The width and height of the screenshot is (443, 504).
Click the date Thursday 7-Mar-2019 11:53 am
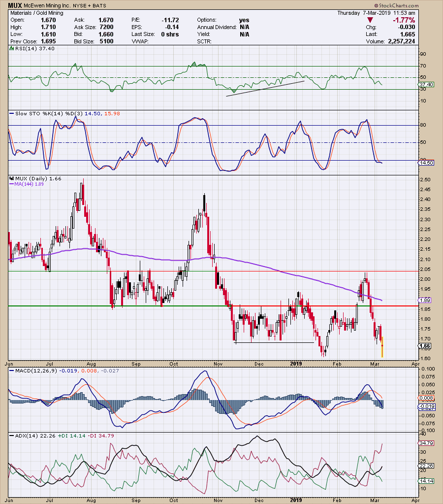(376, 13)
